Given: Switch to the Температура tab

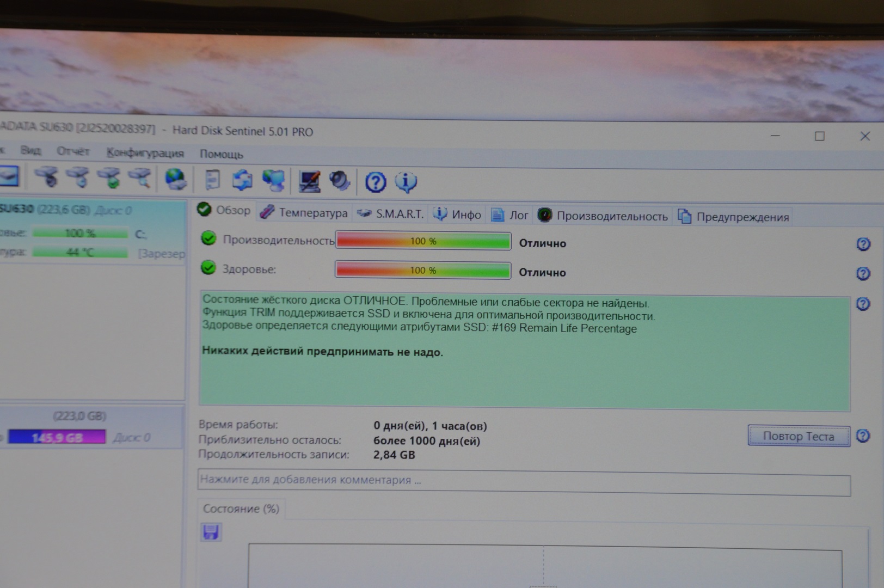Looking at the screenshot, I should [x=304, y=213].
